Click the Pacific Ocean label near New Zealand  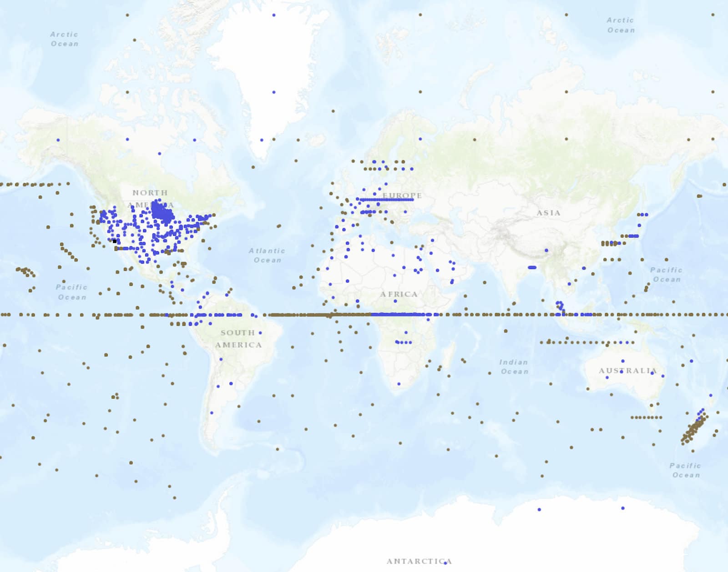pyautogui.click(x=685, y=470)
